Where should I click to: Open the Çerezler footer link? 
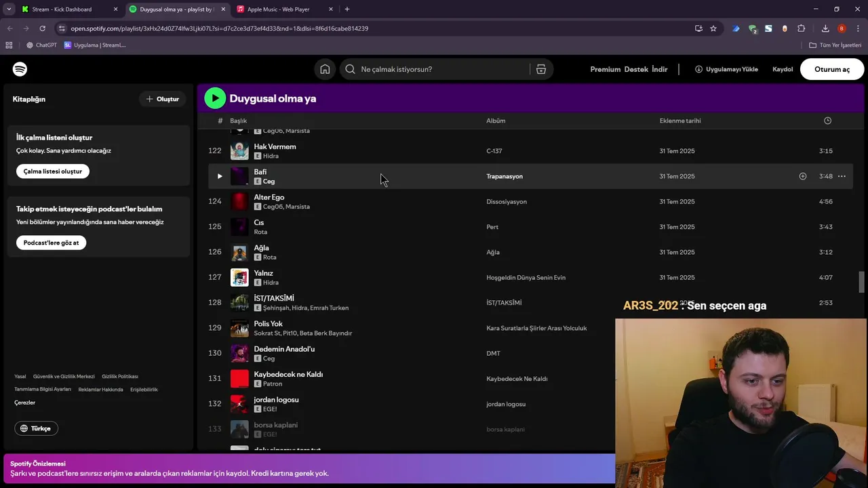pos(24,403)
